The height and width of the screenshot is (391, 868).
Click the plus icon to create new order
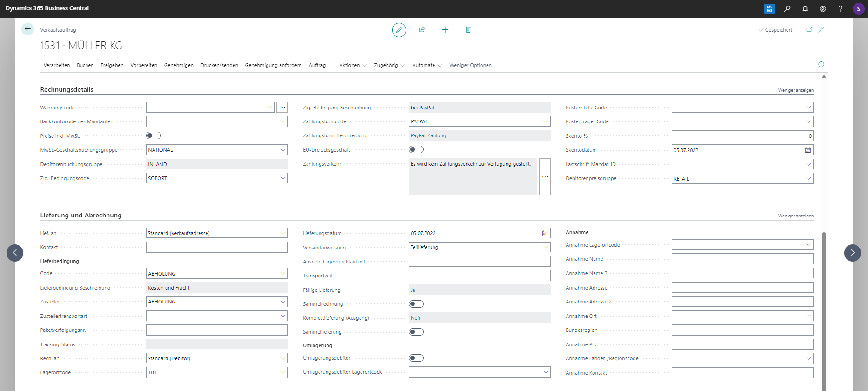[445, 30]
